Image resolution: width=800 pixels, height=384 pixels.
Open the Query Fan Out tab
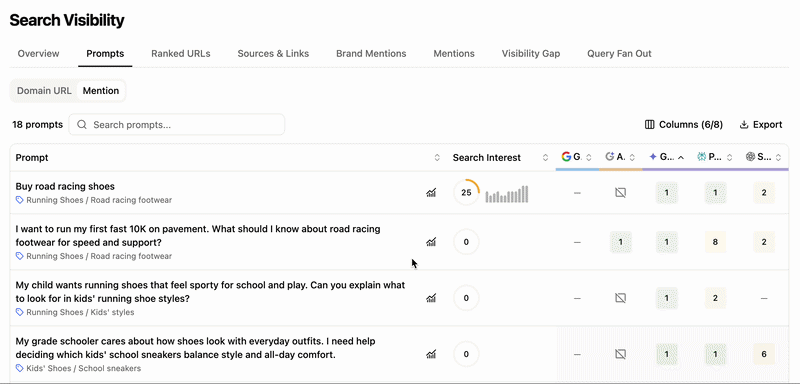tap(619, 54)
